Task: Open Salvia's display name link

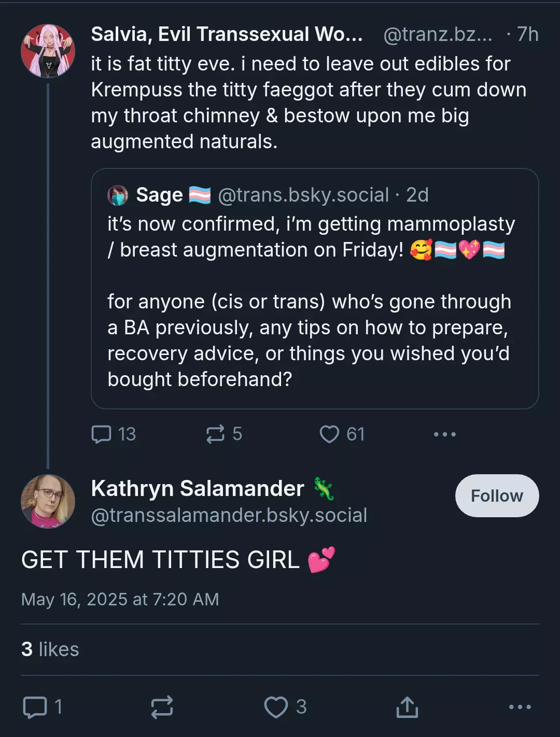Action: [x=227, y=34]
